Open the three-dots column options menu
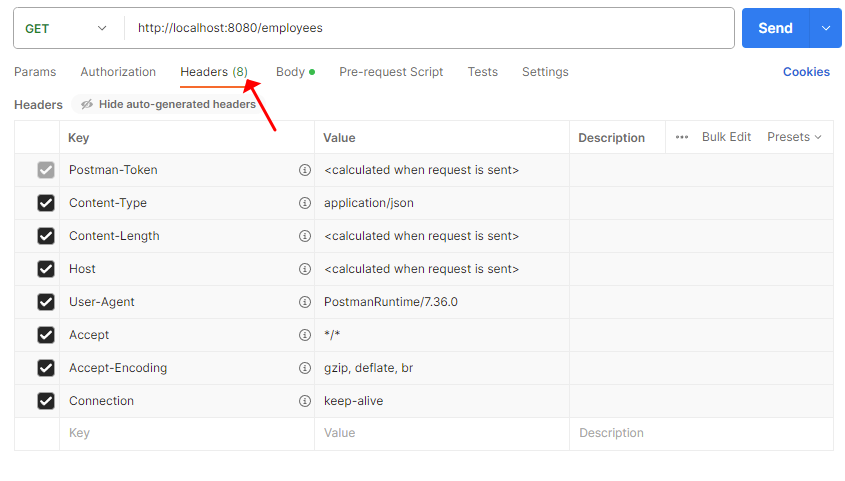The height and width of the screenshot is (481, 845). click(682, 137)
